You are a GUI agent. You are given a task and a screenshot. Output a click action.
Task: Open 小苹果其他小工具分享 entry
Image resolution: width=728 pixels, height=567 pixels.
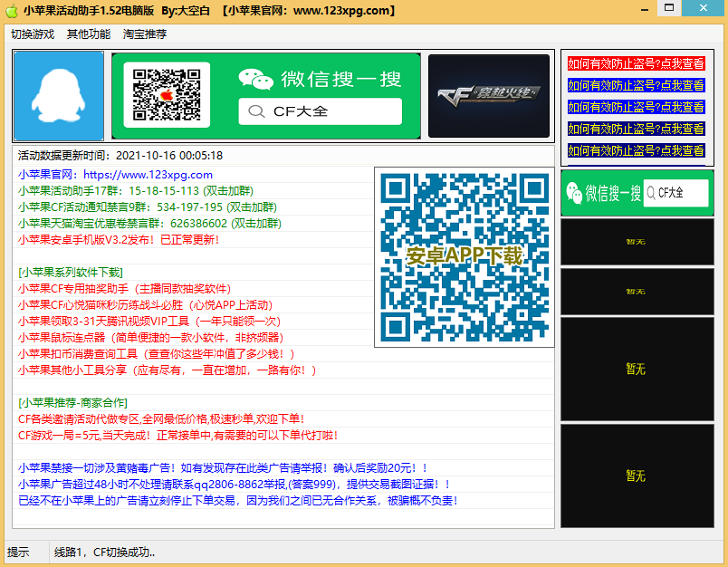tap(168, 370)
